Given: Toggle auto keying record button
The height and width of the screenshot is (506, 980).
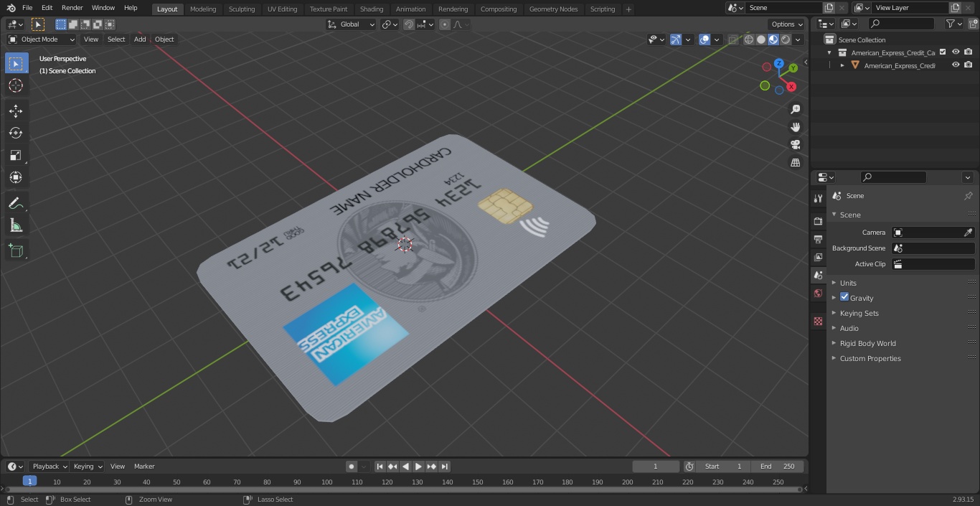Looking at the screenshot, I should coord(352,467).
